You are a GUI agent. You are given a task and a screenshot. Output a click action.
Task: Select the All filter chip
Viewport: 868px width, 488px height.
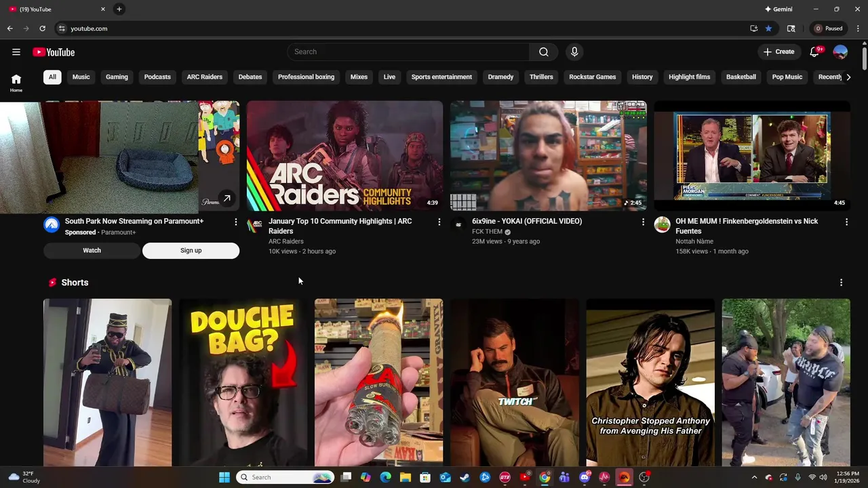click(52, 77)
